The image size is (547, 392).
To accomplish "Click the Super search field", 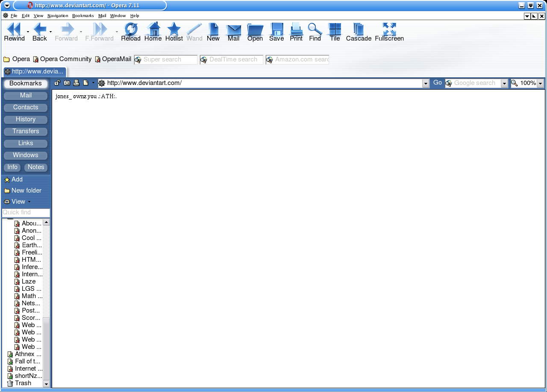I will (166, 59).
